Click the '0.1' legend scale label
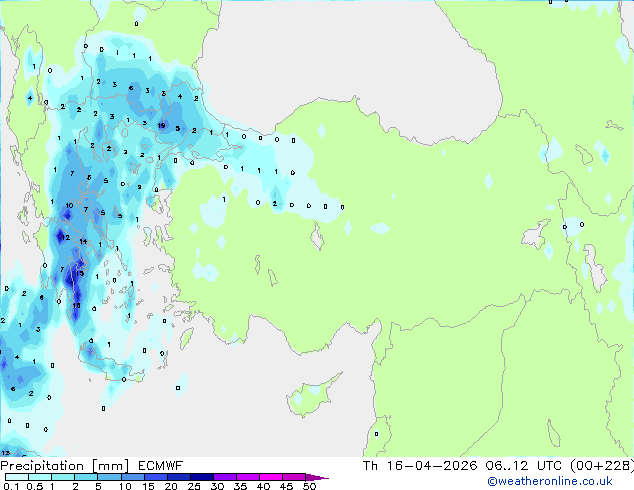Image resolution: width=634 pixels, height=490 pixels. point(11,486)
